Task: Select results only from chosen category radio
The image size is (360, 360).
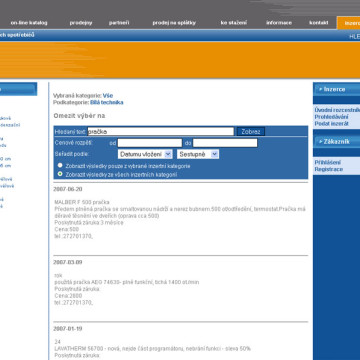Action: [x=60, y=165]
